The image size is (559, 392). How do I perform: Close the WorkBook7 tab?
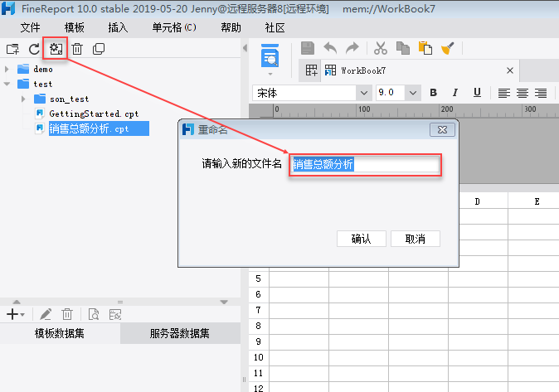point(510,70)
